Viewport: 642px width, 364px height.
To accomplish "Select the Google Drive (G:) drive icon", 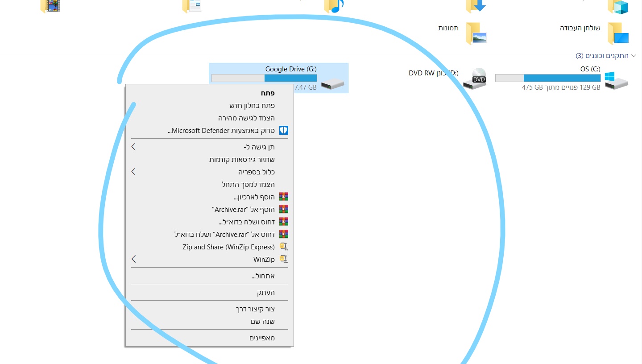I will [x=333, y=83].
